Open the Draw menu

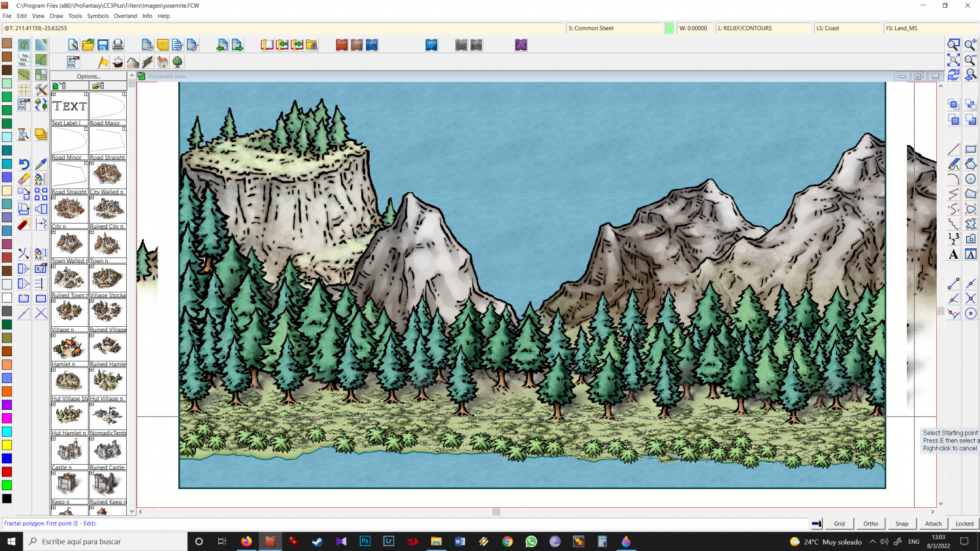pos(56,16)
